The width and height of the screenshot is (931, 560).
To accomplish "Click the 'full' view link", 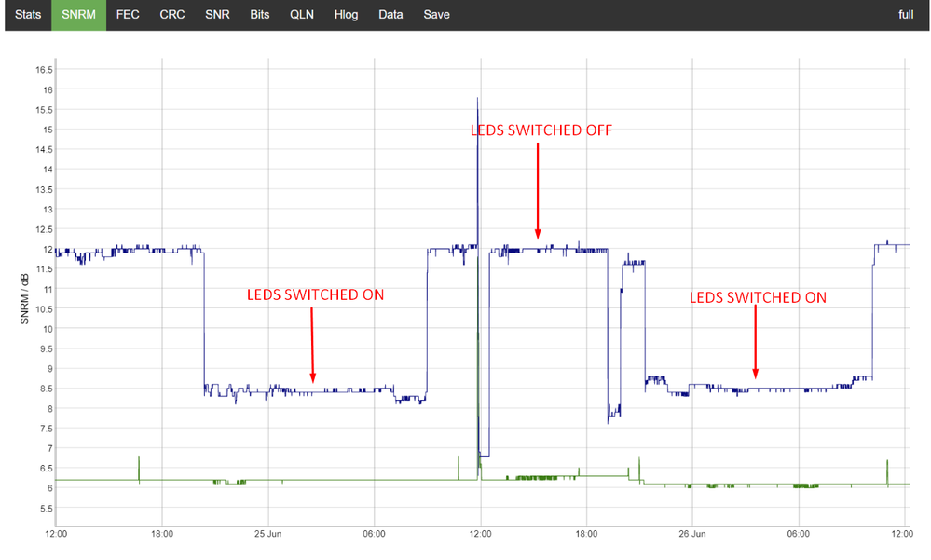I will (x=905, y=15).
